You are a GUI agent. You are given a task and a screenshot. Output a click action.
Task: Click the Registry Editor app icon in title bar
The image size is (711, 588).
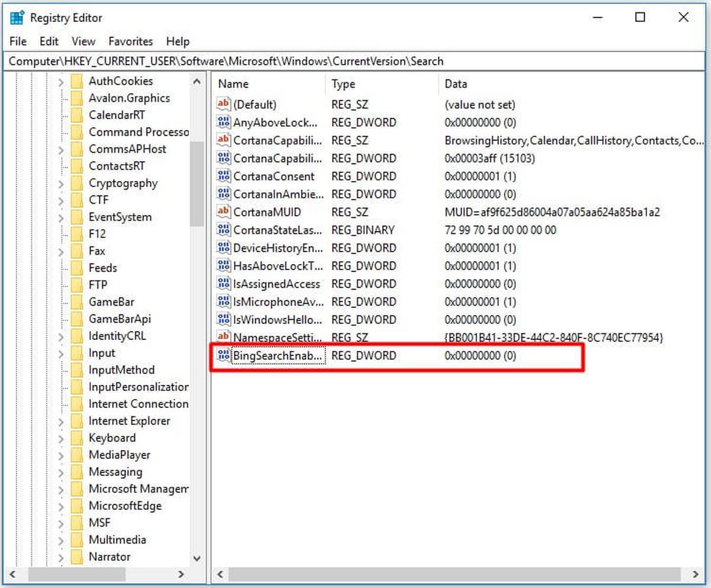(17, 17)
